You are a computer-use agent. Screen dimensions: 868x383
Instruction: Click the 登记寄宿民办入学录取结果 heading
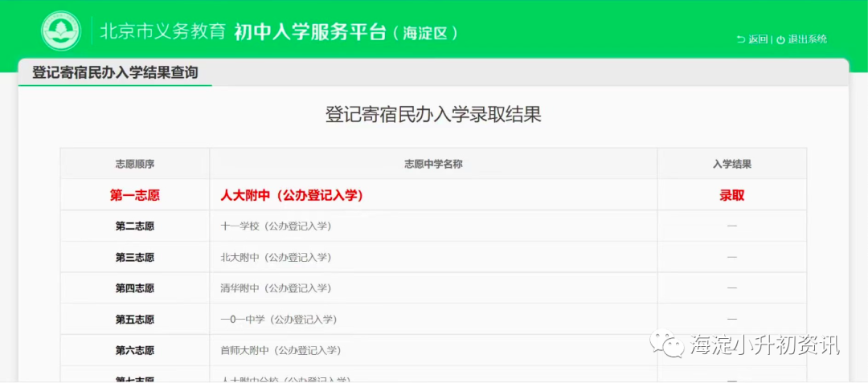(x=433, y=114)
